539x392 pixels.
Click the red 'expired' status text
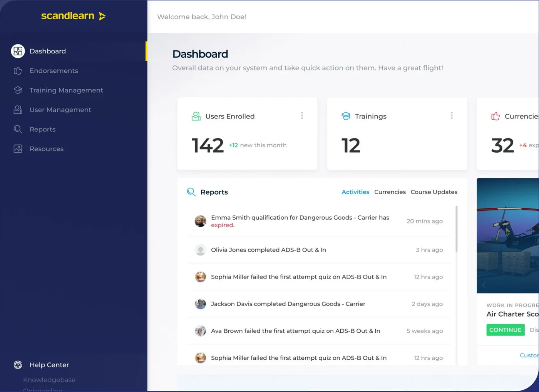point(222,225)
